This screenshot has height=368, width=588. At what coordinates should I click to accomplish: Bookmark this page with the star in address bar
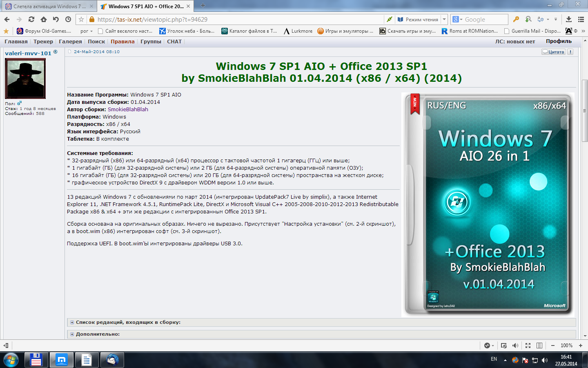[x=81, y=19]
